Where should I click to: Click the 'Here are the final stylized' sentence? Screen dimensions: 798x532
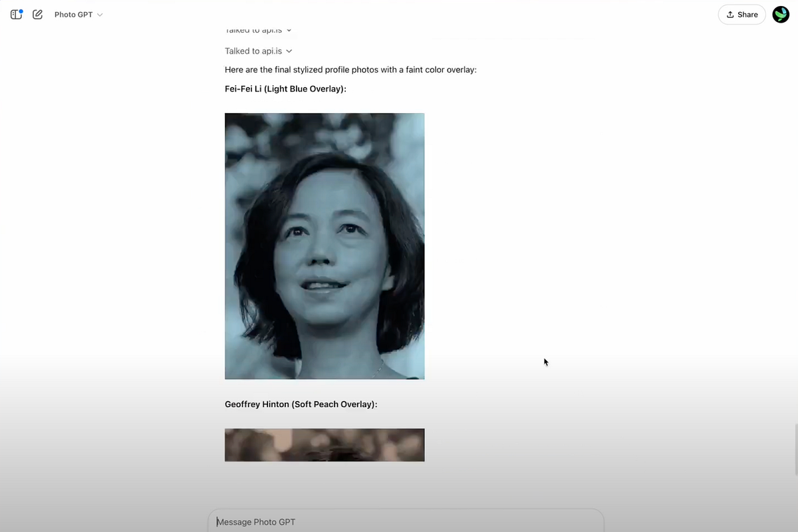[350, 70]
